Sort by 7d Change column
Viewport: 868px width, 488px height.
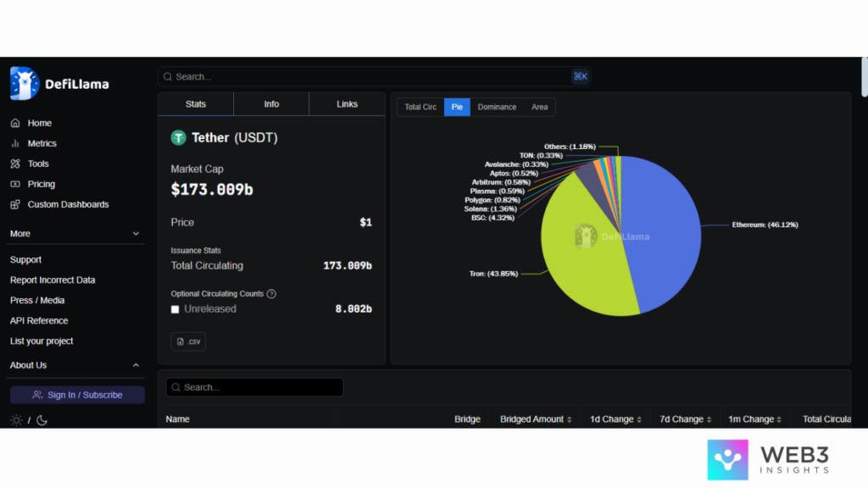coord(685,419)
